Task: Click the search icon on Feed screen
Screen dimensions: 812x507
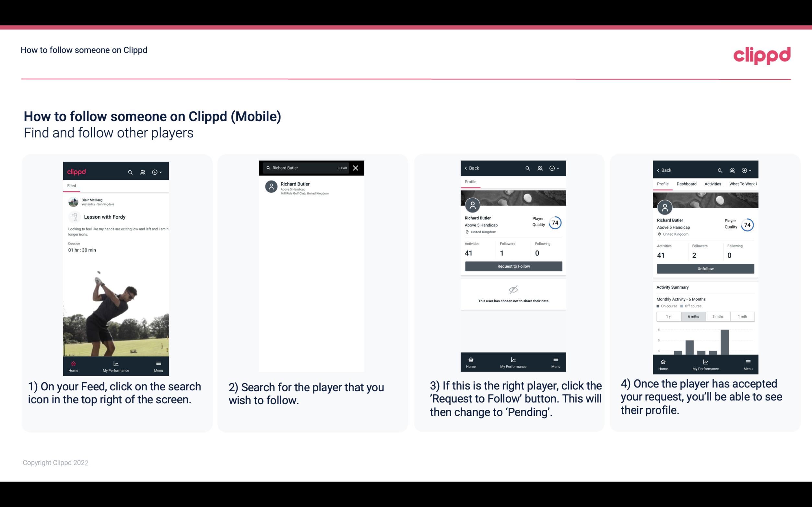Action: (130, 172)
